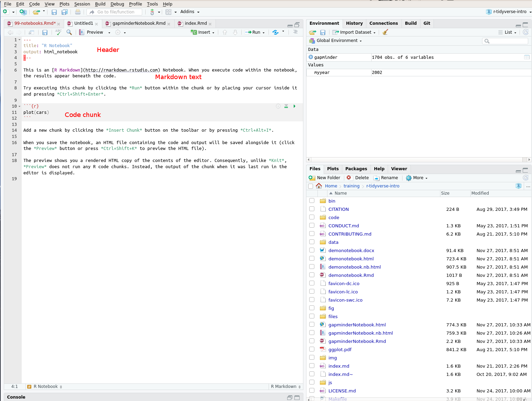Refresh the file listing in Files pane

[526, 178]
